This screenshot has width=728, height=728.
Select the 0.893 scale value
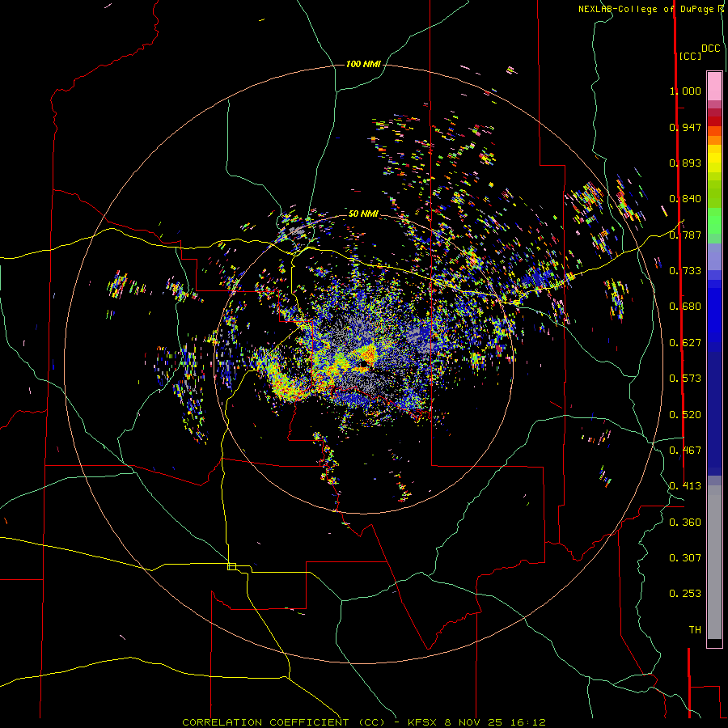click(x=685, y=163)
